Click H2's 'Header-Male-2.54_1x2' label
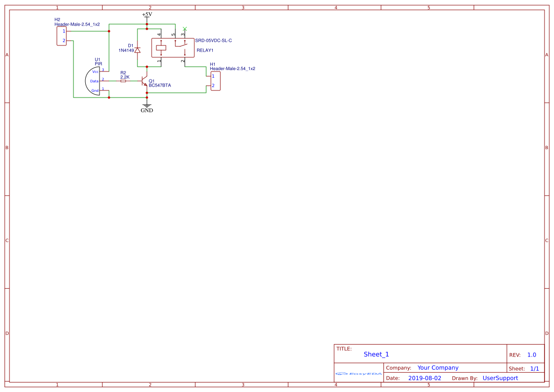The height and width of the screenshot is (392, 554). [x=77, y=24]
